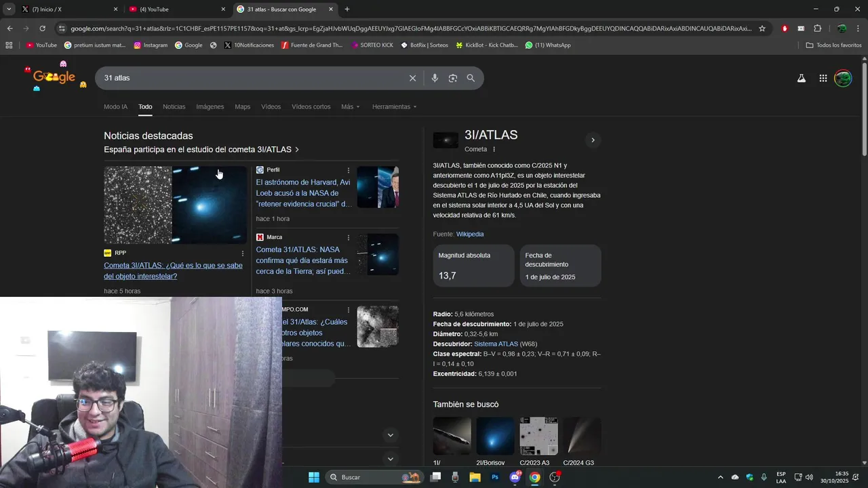
Task: Open Todos los favoritos folder
Action: click(x=833, y=45)
